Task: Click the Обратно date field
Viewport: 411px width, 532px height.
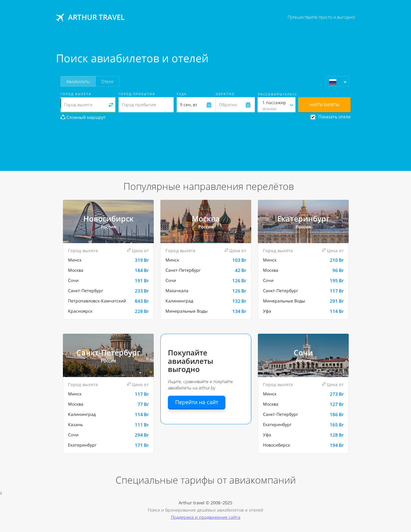Action: pos(235,105)
